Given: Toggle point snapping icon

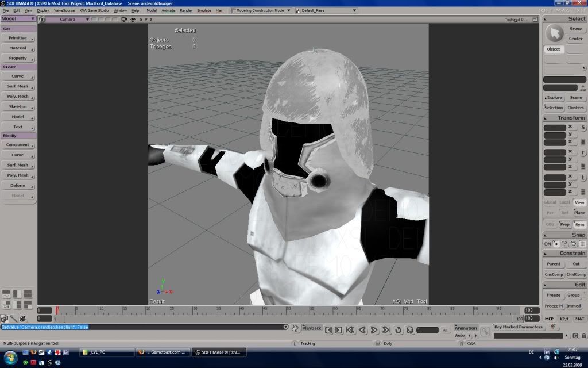Looking at the screenshot, I should click(556, 244).
